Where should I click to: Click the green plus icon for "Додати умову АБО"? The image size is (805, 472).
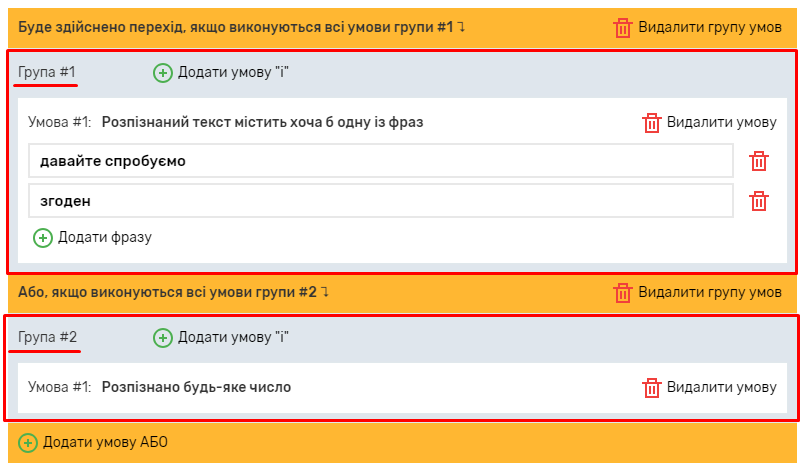tap(28, 442)
